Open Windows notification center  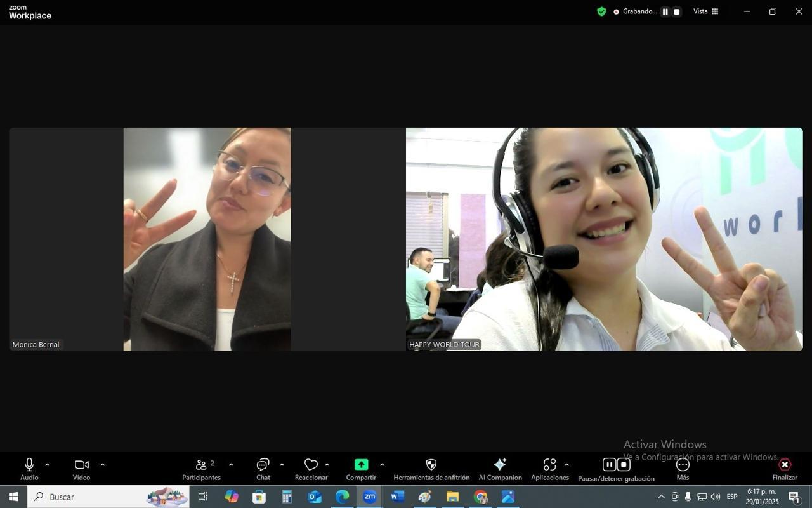tap(794, 497)
